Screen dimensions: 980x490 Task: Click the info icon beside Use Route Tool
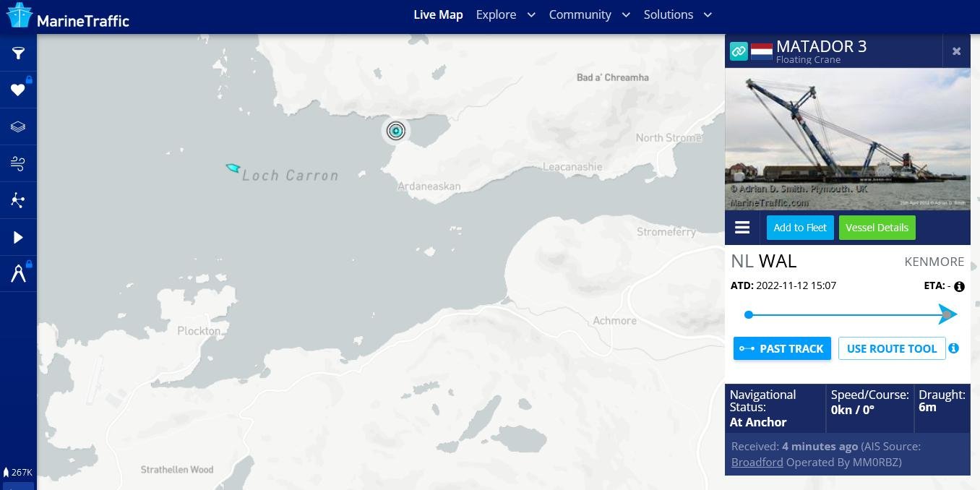953,348
